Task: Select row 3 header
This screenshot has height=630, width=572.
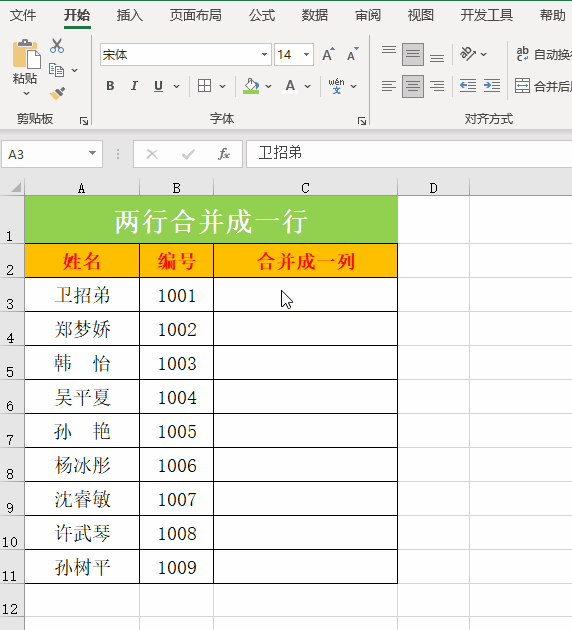Action: click(x=12, y=295)
